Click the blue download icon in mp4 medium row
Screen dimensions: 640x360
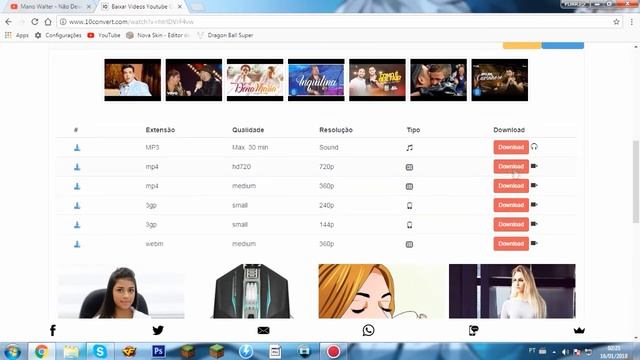pos(77,186)
